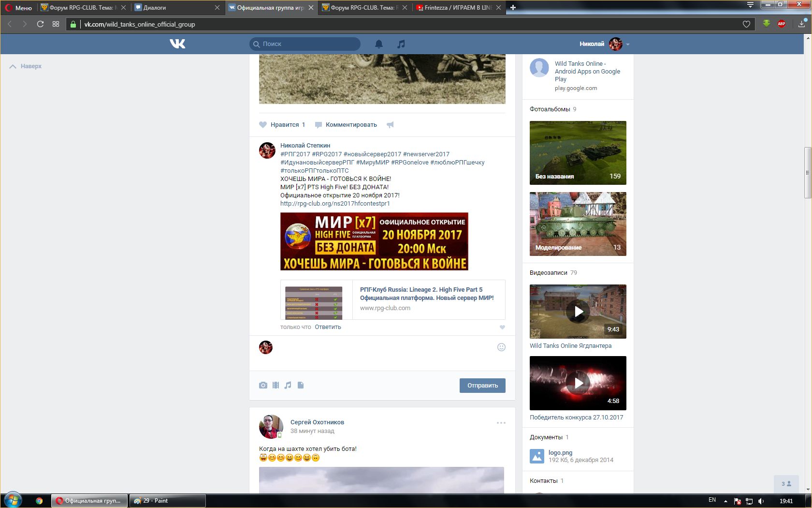
Task: Open Николай Степкин's comment avatar
Action: click(x=267, y=150)
